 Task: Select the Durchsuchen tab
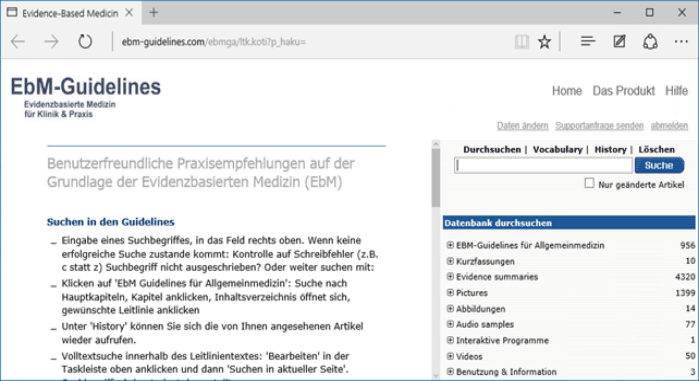(x=492, y=150)
